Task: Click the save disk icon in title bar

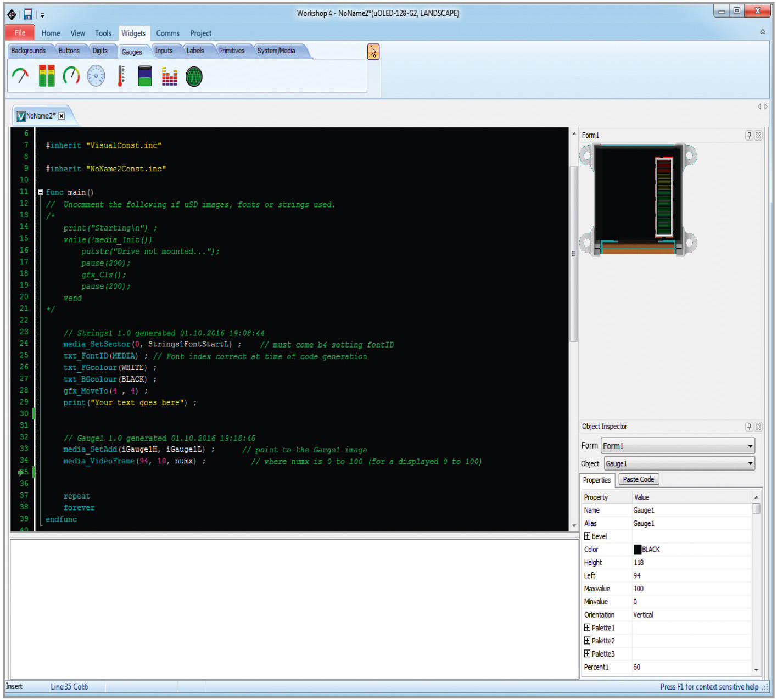Action: (28, 14)
